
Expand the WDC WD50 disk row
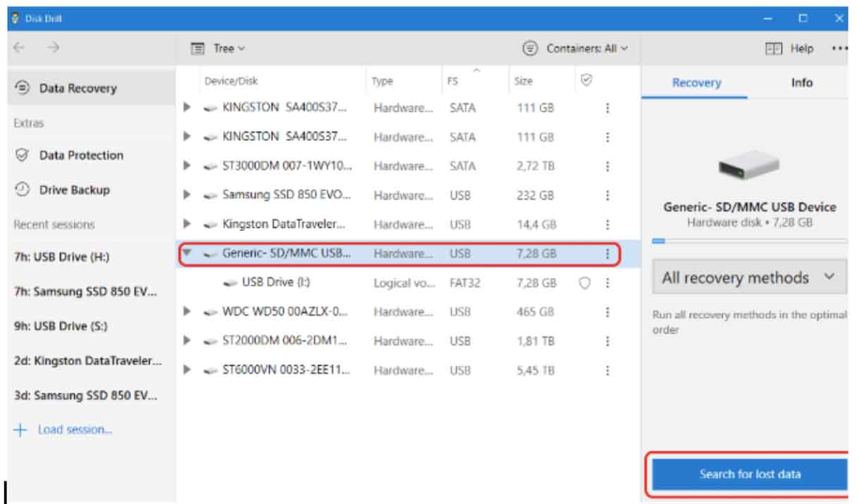coord(187,312)
